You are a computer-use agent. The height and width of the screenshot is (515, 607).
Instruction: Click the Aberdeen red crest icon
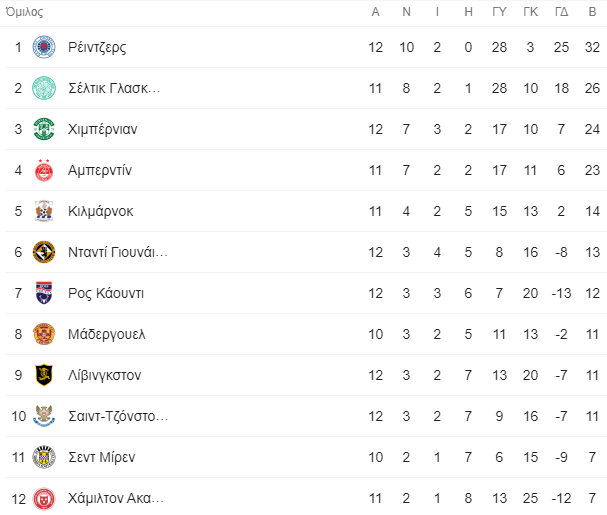pos(44,170)
